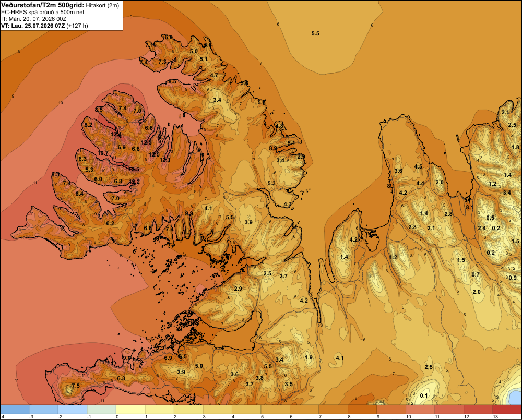This screenshot has height=420, width=522.
Task: Click the '1.9' temperature label
Action: coord(309,357)
